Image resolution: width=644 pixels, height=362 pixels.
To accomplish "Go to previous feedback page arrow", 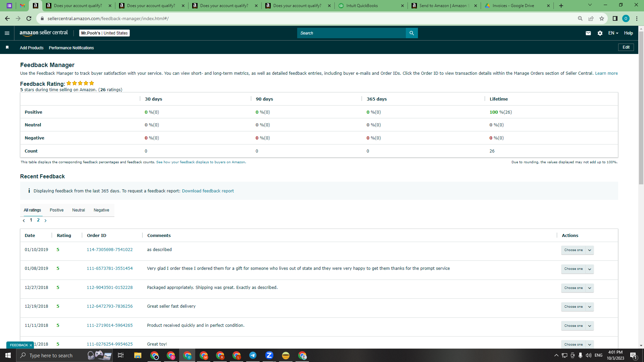I will (x=24, y=221).
